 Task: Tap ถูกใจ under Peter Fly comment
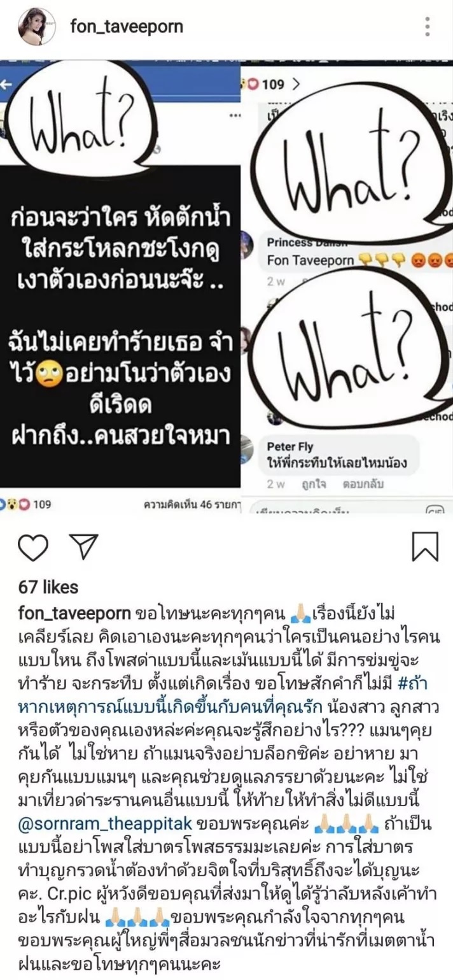[316, 484]
